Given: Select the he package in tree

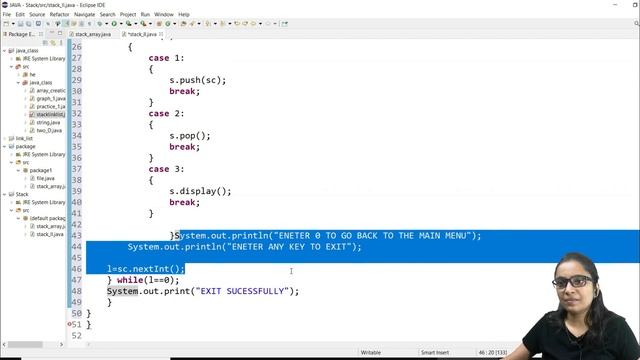Looking at the screenshot, I should tap(32, 75).
